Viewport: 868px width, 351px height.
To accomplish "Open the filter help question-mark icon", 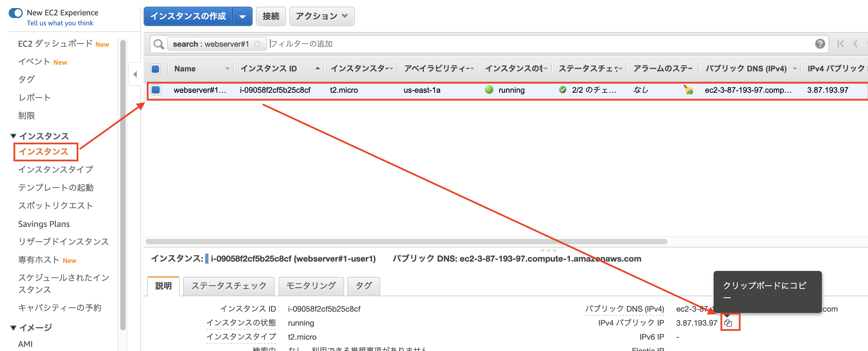I will [820, 44].
